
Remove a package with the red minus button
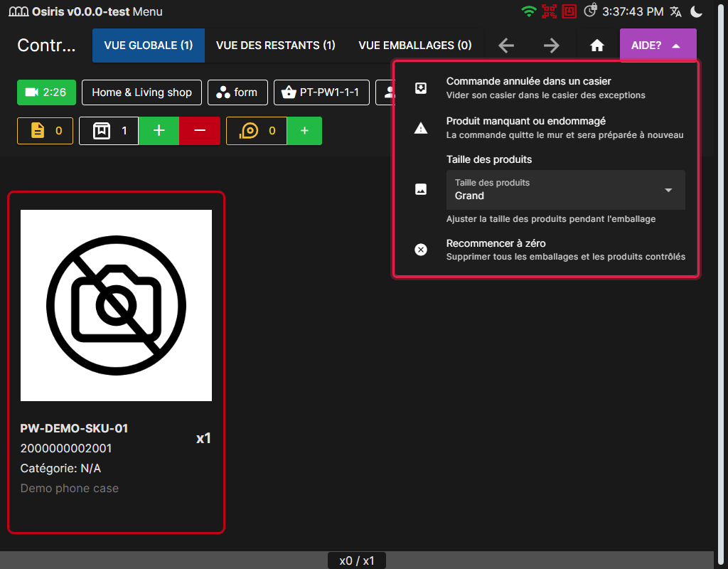coord(200,131)
